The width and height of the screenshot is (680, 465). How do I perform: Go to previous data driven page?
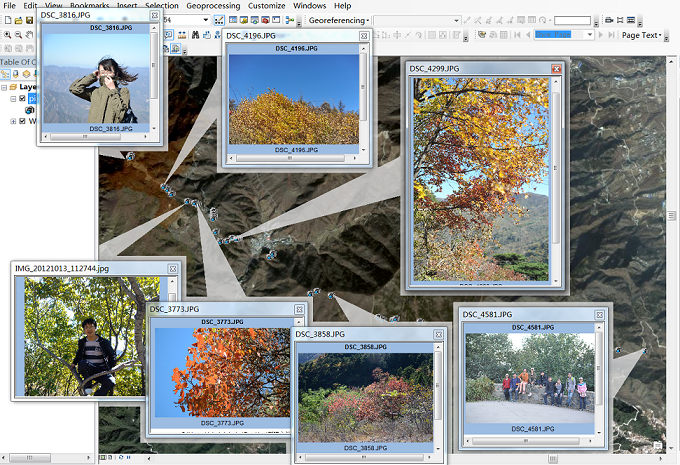[x=528, y=35]
